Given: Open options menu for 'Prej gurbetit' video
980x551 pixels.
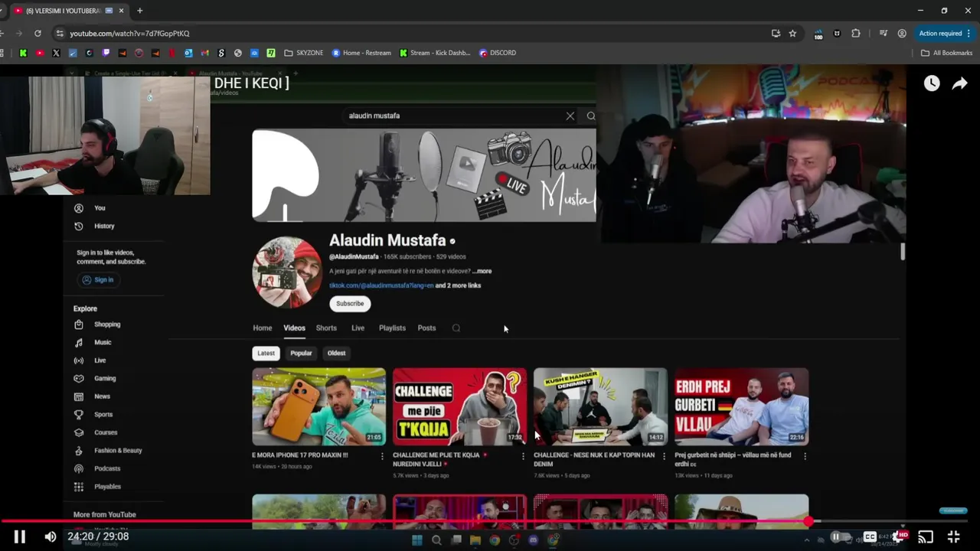Looking at the screenshot, I should 805,456.
